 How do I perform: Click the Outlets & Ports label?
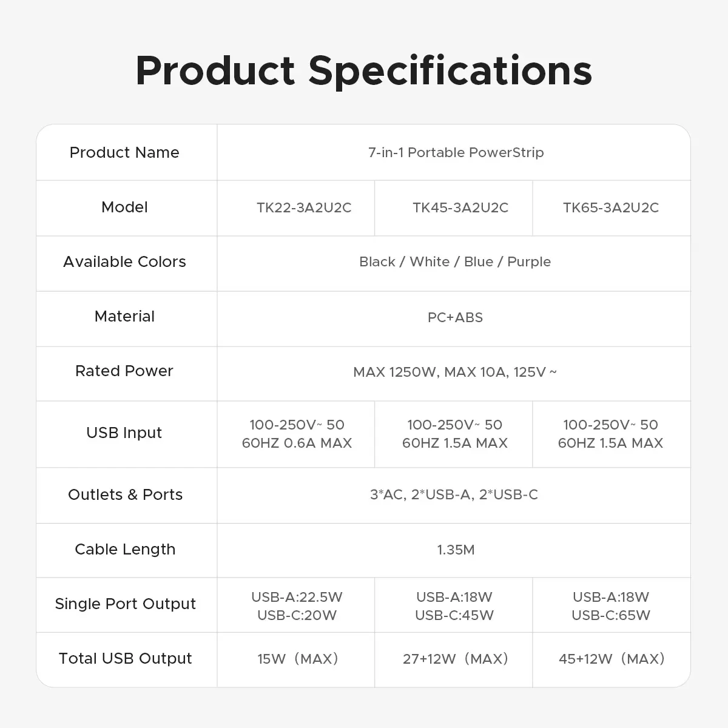(x=125, y=494)
